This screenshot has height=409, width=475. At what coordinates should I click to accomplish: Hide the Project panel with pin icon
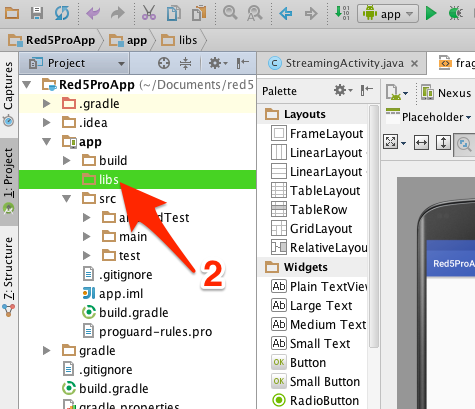243,63
